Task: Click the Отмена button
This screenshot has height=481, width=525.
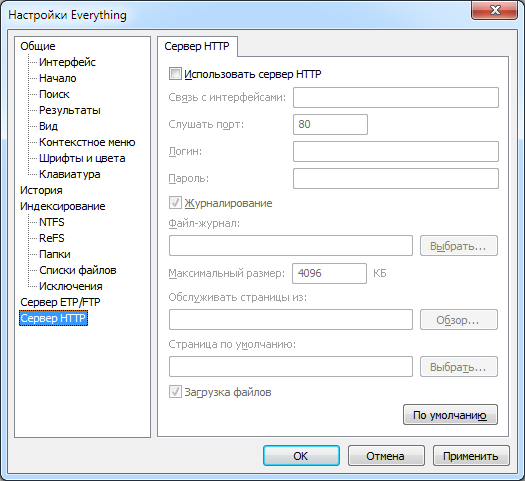Action: click(386, 456)
